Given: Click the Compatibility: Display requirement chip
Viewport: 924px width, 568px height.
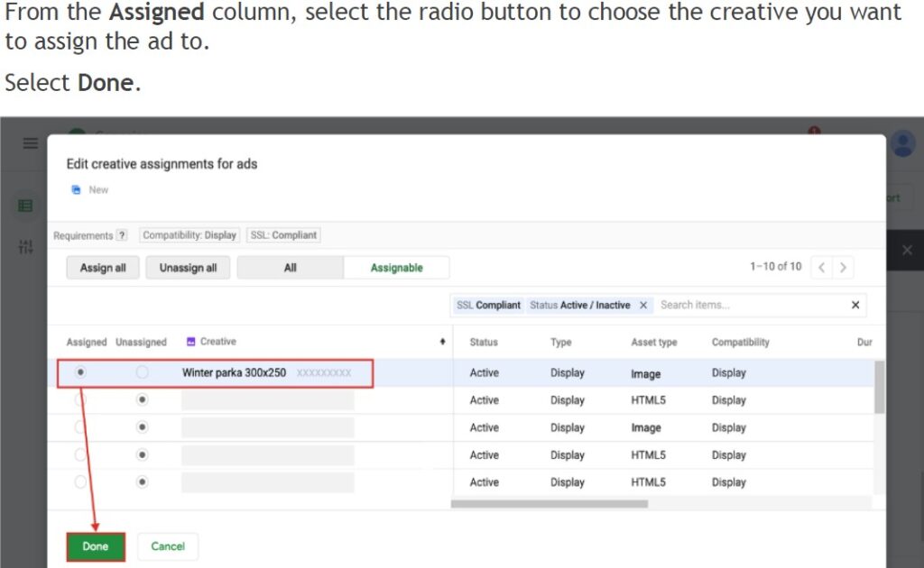Looking at the screenshot, I should (x=189, y=235).
